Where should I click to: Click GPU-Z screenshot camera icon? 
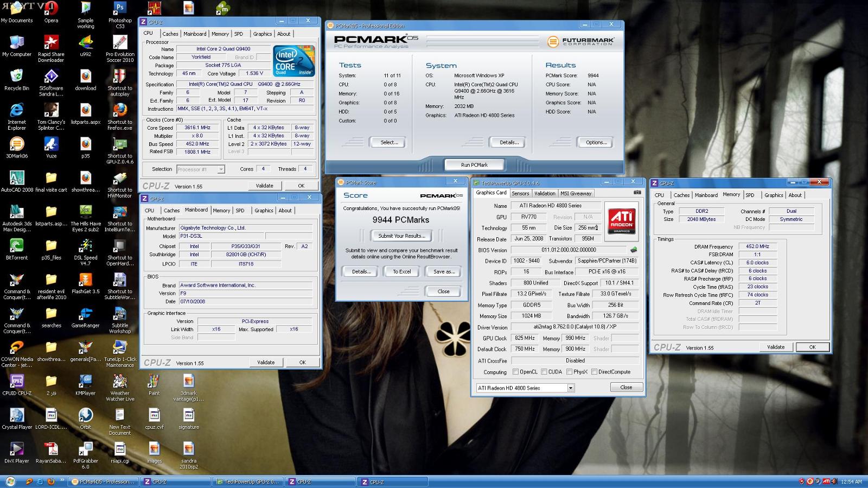tap(637, 193)
